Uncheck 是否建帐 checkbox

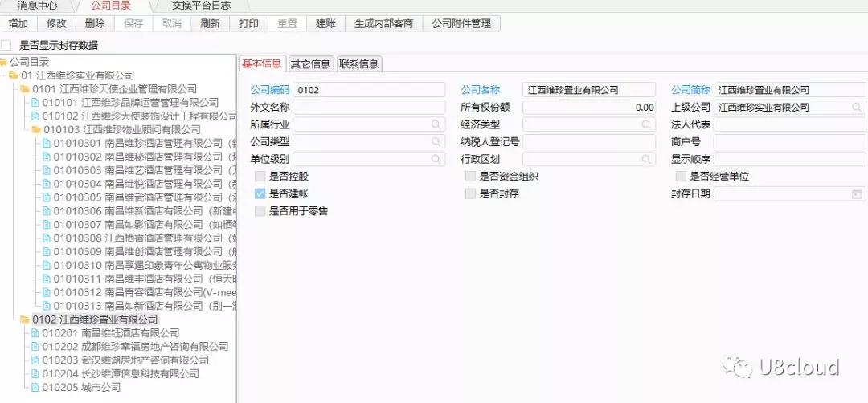click(x=260, y=193)
